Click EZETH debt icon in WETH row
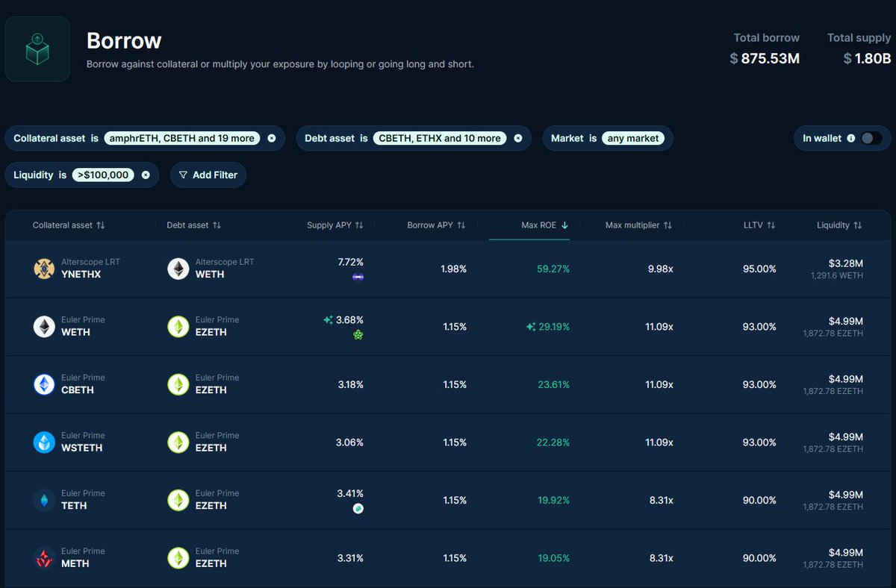The image size is (896, 588). click(x=178, y=327)
